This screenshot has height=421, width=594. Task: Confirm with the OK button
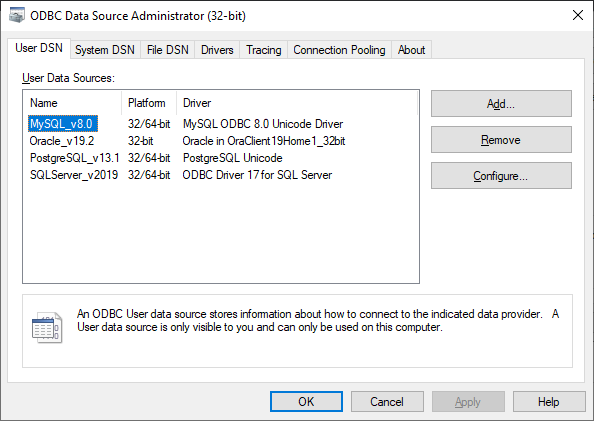(x=306, y=401)
